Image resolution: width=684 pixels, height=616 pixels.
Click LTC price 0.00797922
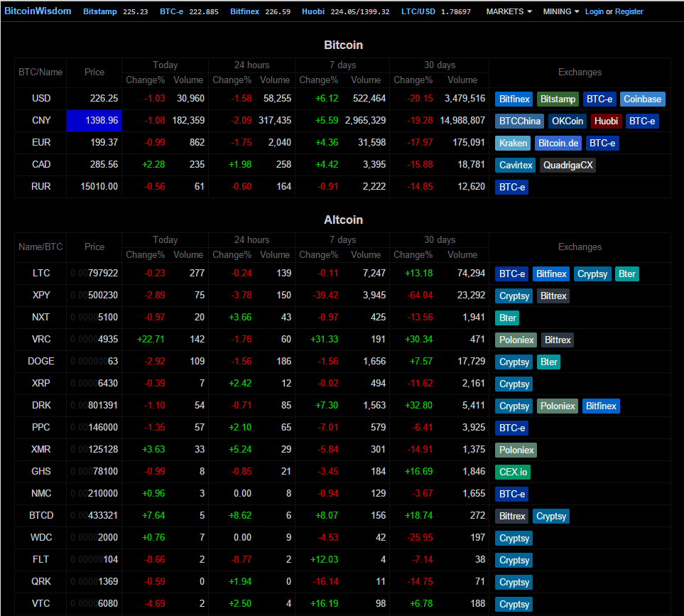pyautogui.click(x=94, y=273)
